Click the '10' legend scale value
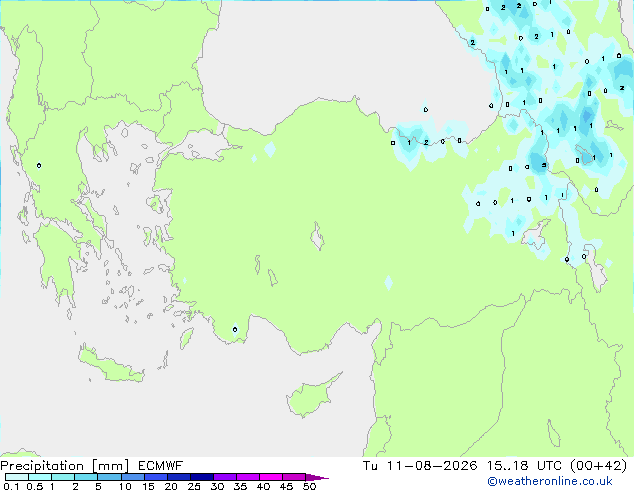Image resolution: width=634 pixels, height=490 pixels. pos(125,486)
